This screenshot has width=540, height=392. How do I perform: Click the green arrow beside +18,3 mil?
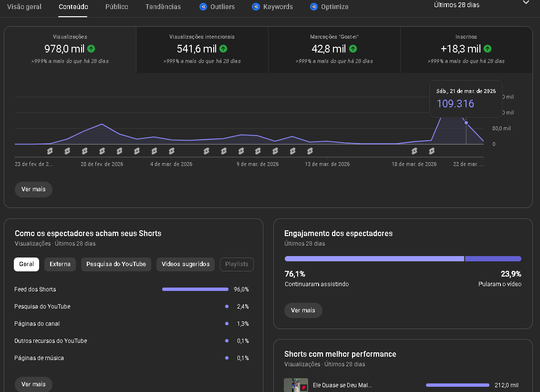pyautogui.click(x=488, y=49)
